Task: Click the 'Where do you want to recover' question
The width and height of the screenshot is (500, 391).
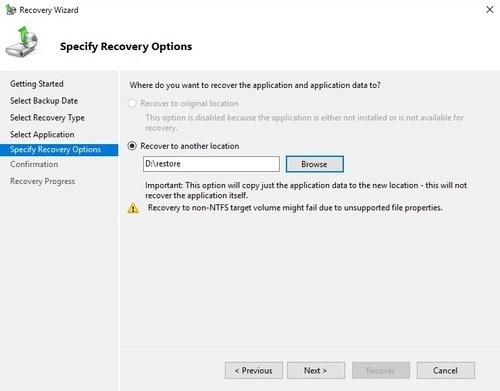Action: tap(255, 85)
